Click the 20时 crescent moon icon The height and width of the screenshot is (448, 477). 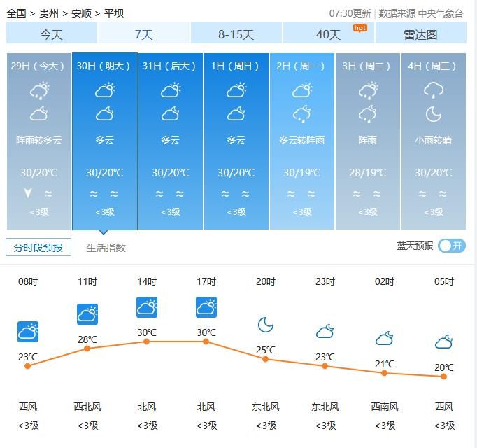click(x=265, y=325)
